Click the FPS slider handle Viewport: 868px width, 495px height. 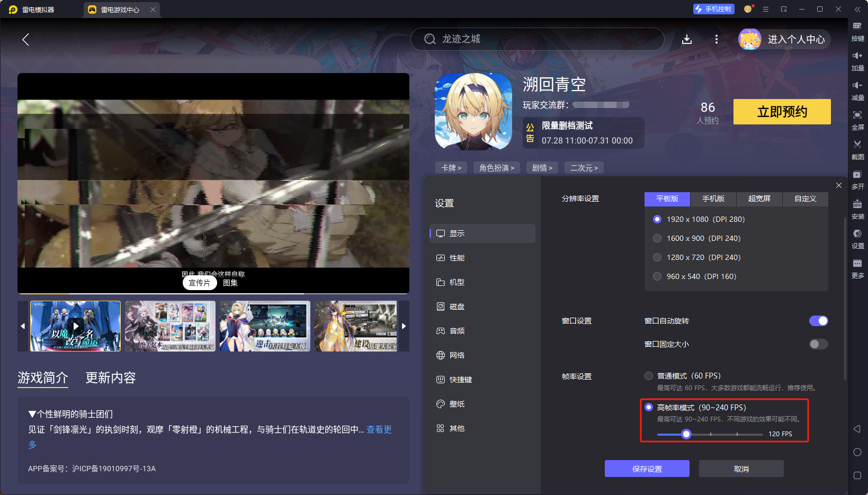(x=686, y=434)
